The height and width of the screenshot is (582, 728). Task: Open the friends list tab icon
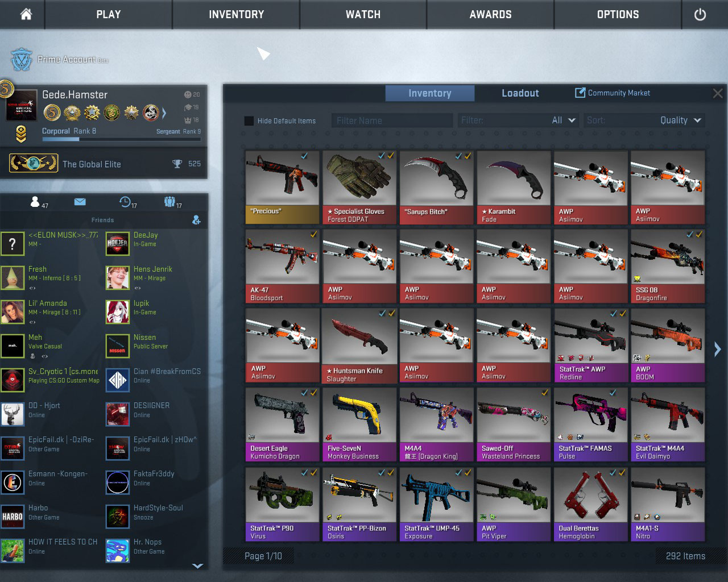click(x=35, y=202)
